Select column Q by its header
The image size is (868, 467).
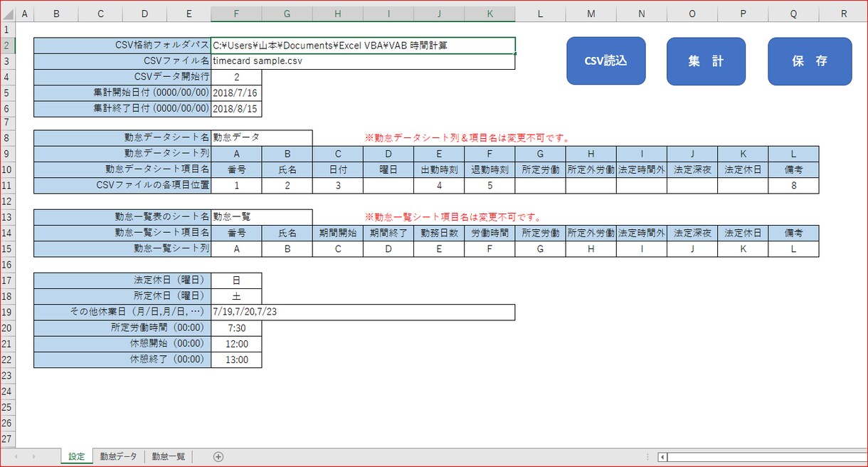pos(793,13)
